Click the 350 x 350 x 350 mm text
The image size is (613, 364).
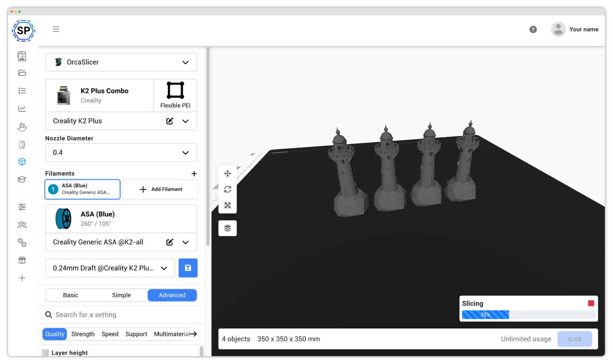(289, 339)
